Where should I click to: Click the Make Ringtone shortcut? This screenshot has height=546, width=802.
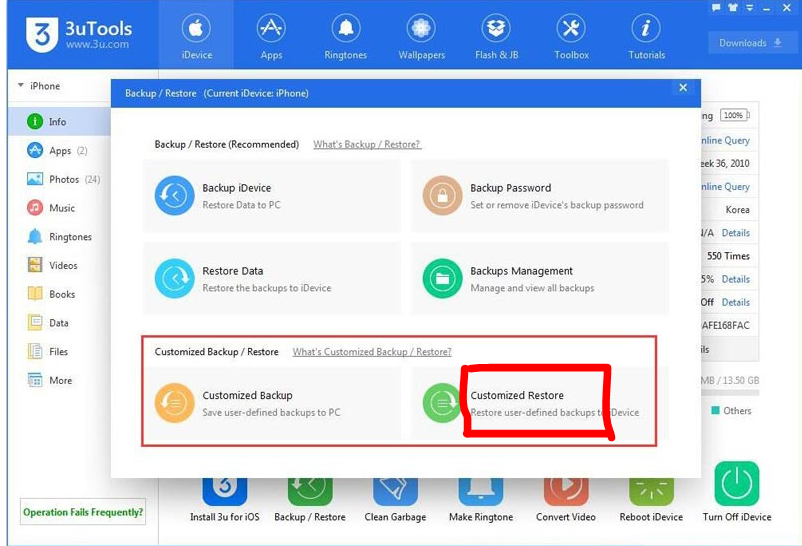click(481, 500)
